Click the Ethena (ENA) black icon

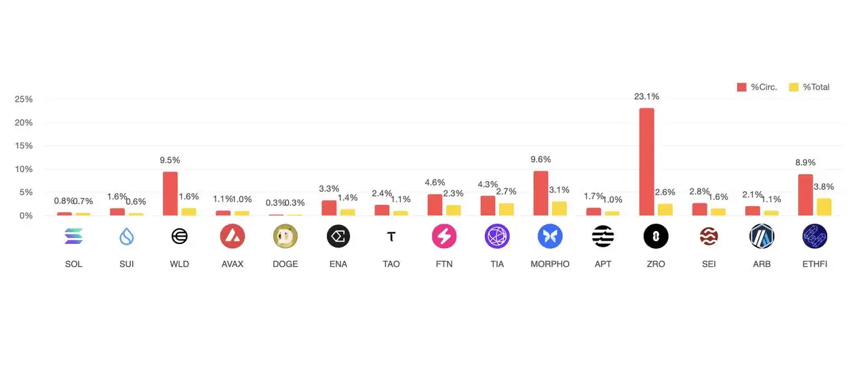point(338,236)
